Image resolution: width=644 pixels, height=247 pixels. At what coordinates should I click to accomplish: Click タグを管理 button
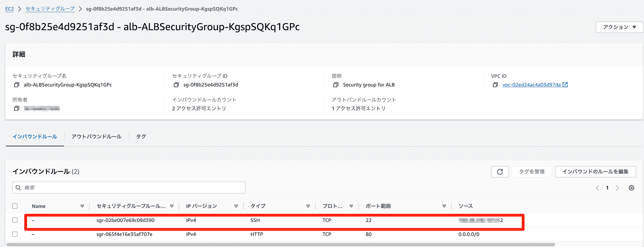click(532, 172)
